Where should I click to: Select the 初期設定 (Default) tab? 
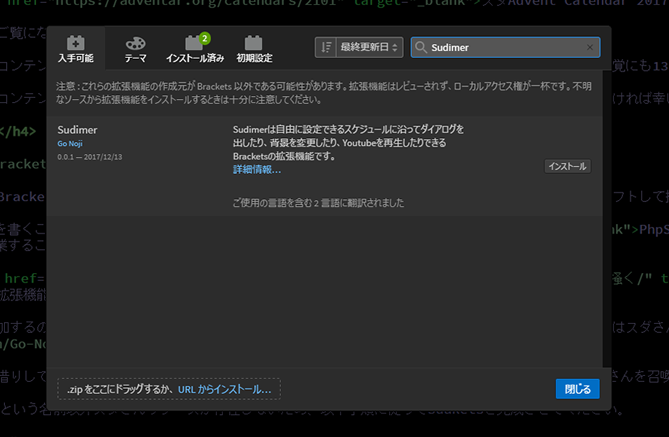coord(254,50)
